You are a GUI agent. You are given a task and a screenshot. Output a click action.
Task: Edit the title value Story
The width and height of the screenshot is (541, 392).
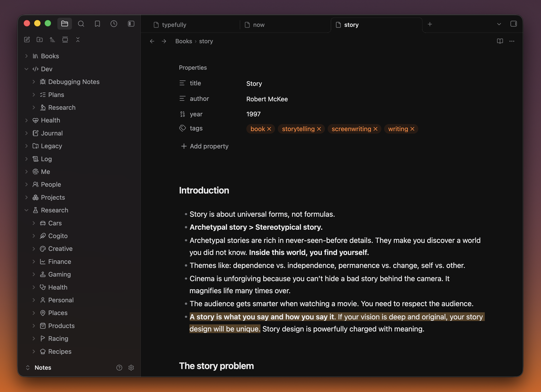click(254, 84)
